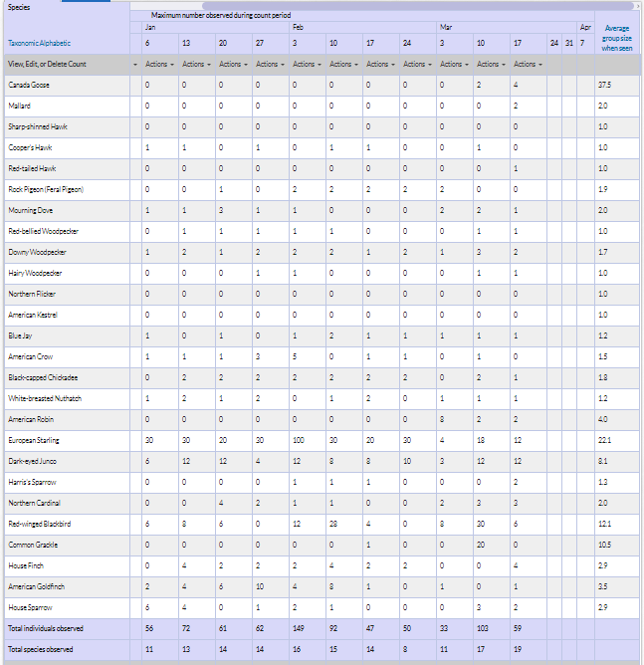The height and width of the screenshot is (665, 644).
Task: Open the Actions dropdown for Jan 6
Action: pyautogui.click(x=159, y=64)
